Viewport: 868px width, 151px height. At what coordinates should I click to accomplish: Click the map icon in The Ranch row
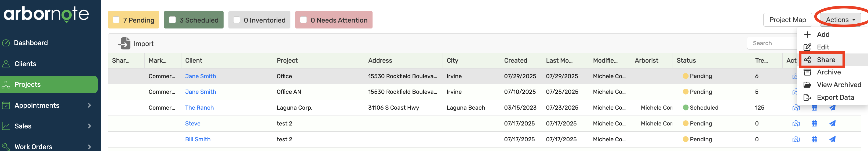pos(796,108)
